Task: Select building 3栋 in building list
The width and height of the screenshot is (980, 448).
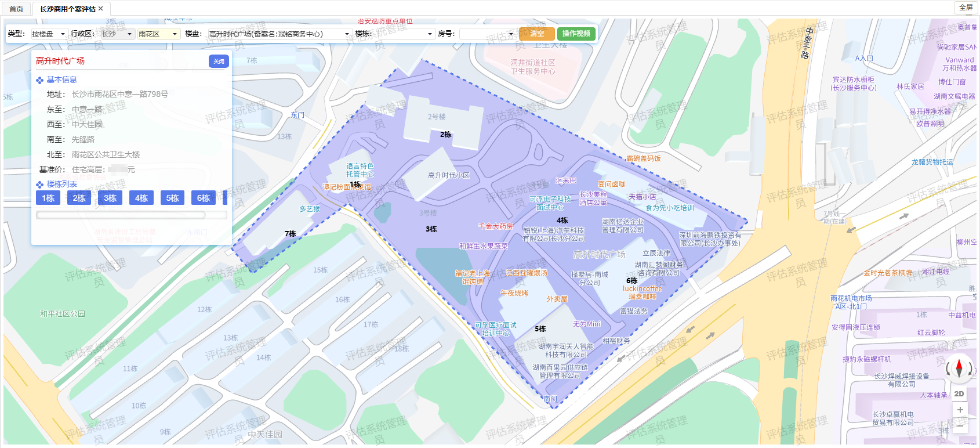Action: tap(110, 198)
